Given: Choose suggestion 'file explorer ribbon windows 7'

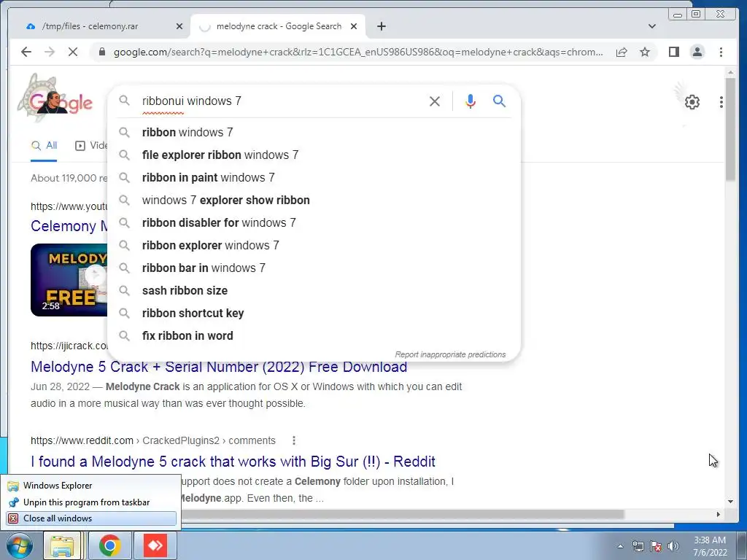Looking at the screenshot, I should click(314, 155).
